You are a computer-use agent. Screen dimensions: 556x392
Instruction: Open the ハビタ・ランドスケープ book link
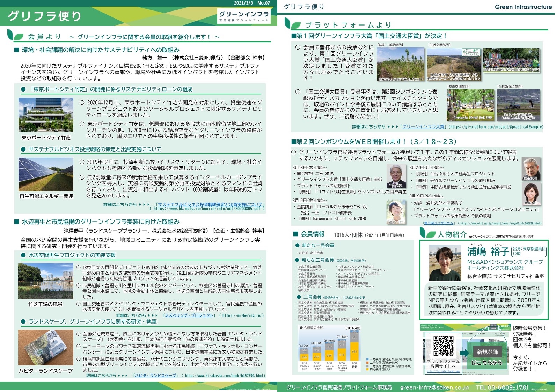tap(156, 376)
